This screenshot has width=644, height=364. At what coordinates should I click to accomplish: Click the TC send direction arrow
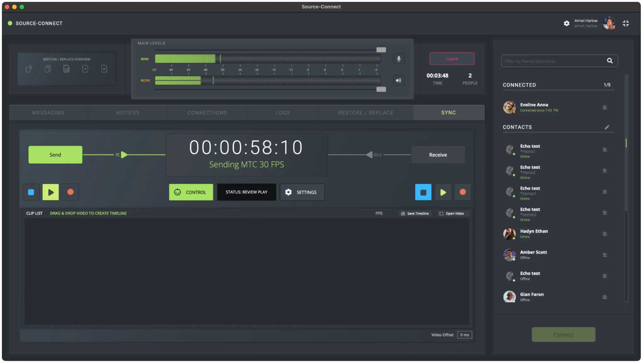click(124, 155)
